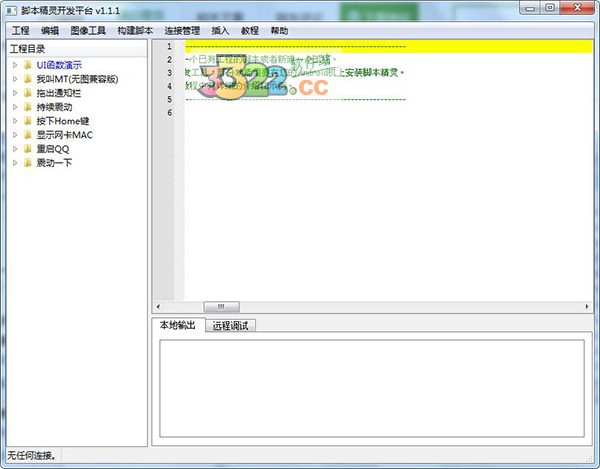
Task: Select the UI函数演示 project name
Action: click(x=59, y=65)
